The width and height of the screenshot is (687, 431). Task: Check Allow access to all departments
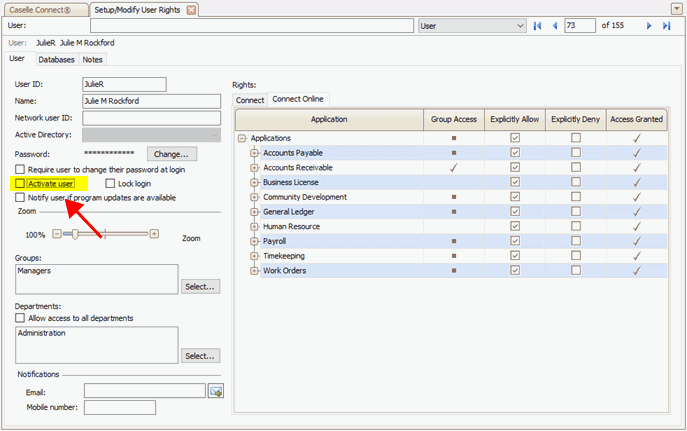point(20,318)
